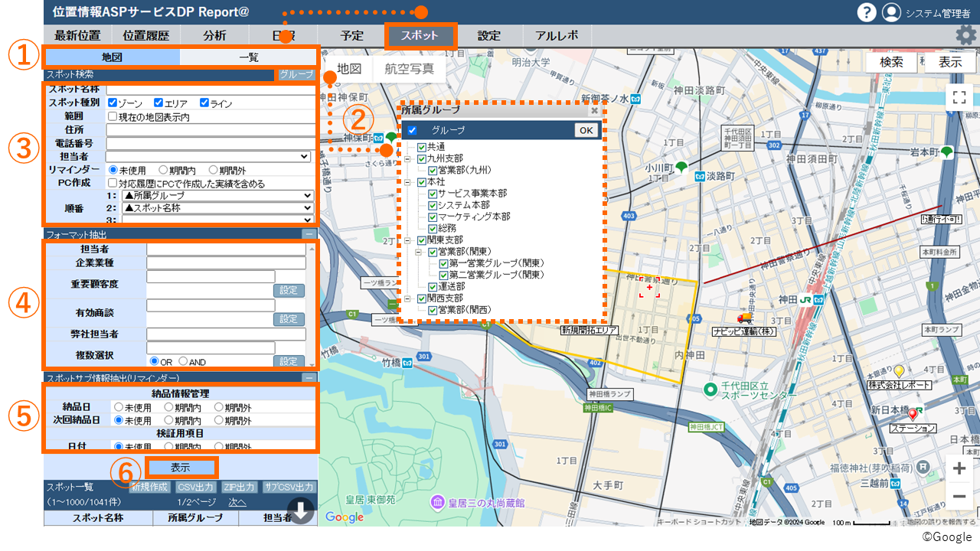Open sort order 1 所属グループ dropdown
The height and width of the screenshot is (551, 980).
point(217,196)
